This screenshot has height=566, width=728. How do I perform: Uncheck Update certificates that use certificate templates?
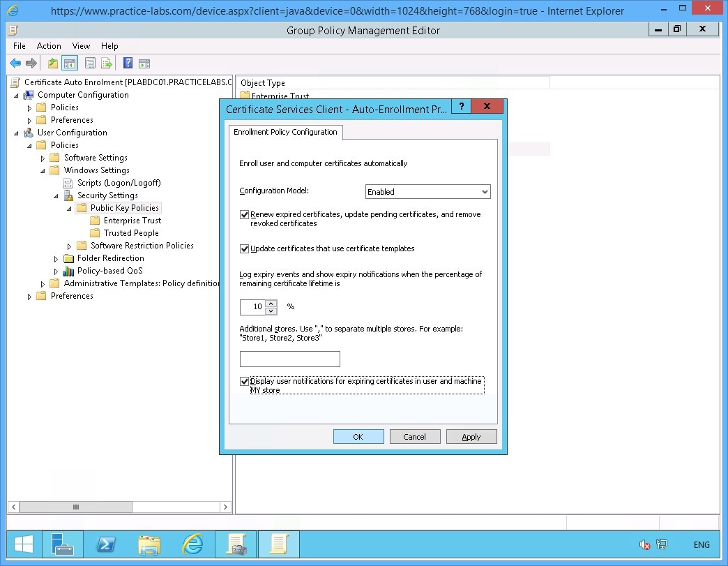(245, 248)
